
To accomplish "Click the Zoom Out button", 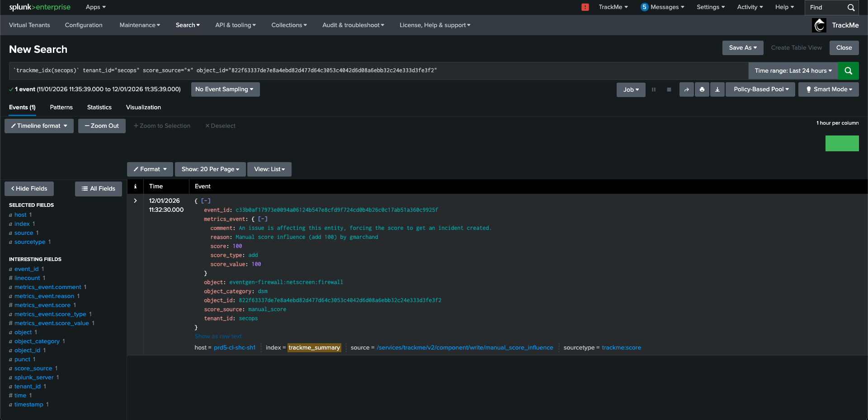I will pyautogui.click(x=102, y=126).
